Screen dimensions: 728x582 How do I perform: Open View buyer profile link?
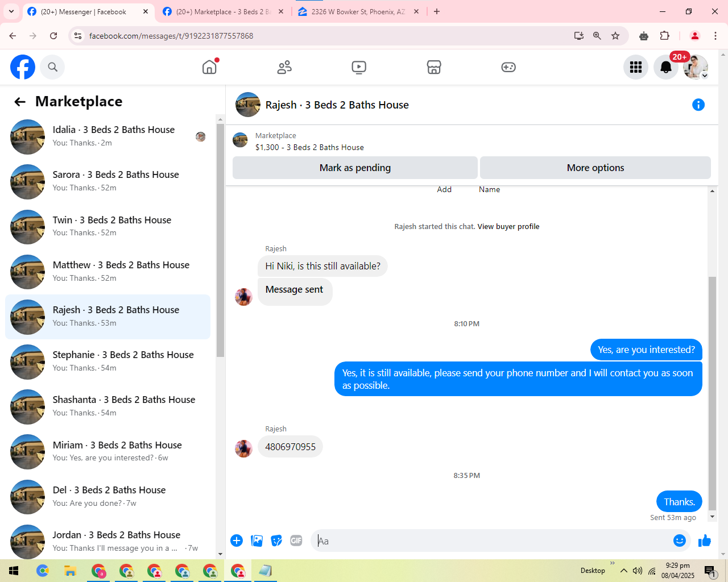point(508,226)
